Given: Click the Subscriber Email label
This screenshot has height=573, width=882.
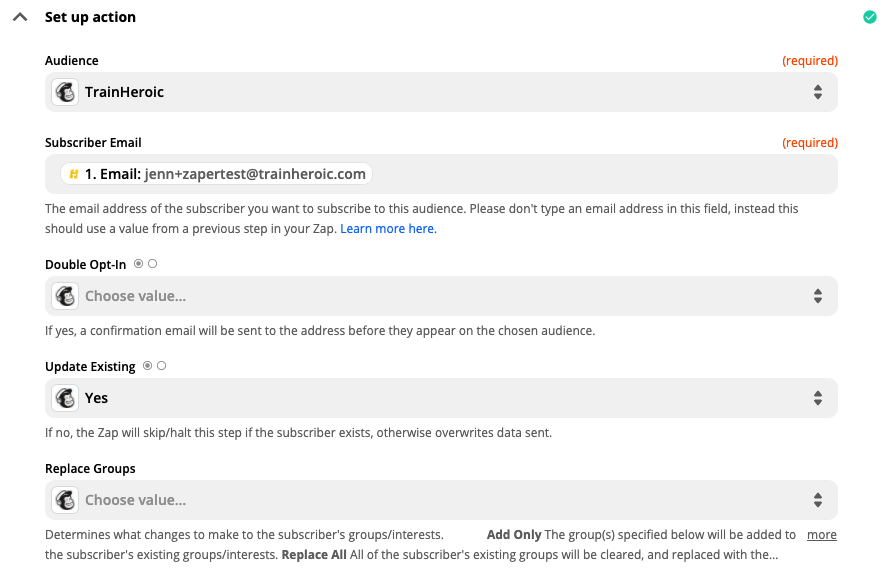Looking at the screenshot, I should coord(93,143).
